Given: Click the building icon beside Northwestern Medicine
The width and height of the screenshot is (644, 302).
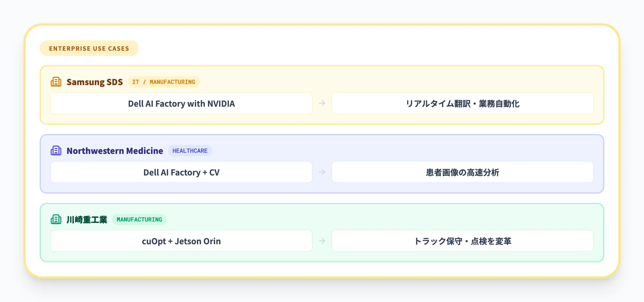Looking at the screenshot, I should (56, 151).
